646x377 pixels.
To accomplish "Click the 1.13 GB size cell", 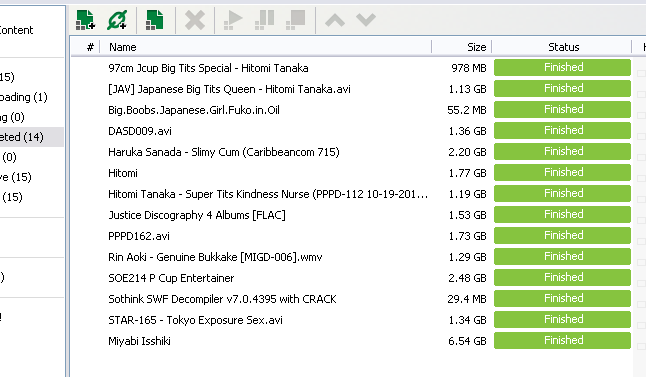I will 467,89.
